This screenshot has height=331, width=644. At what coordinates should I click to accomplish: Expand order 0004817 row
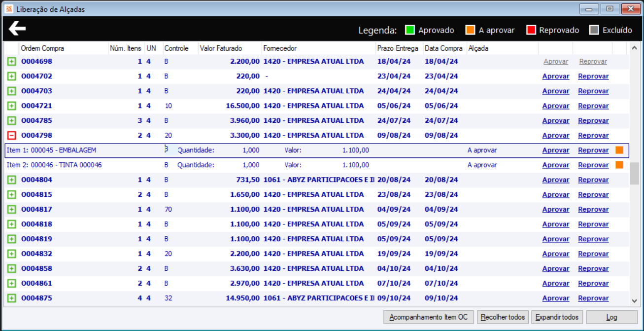click(x=11, y=210)
